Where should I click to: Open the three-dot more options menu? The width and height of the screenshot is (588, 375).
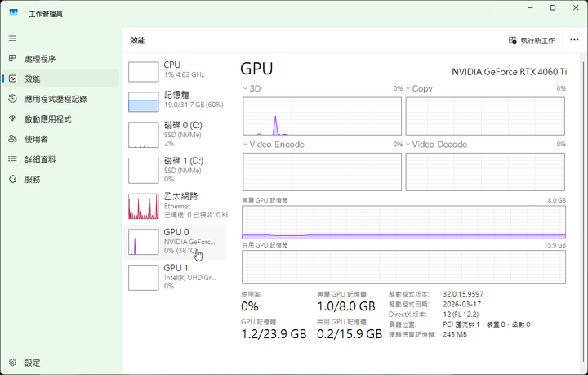[x=574, y=40]
